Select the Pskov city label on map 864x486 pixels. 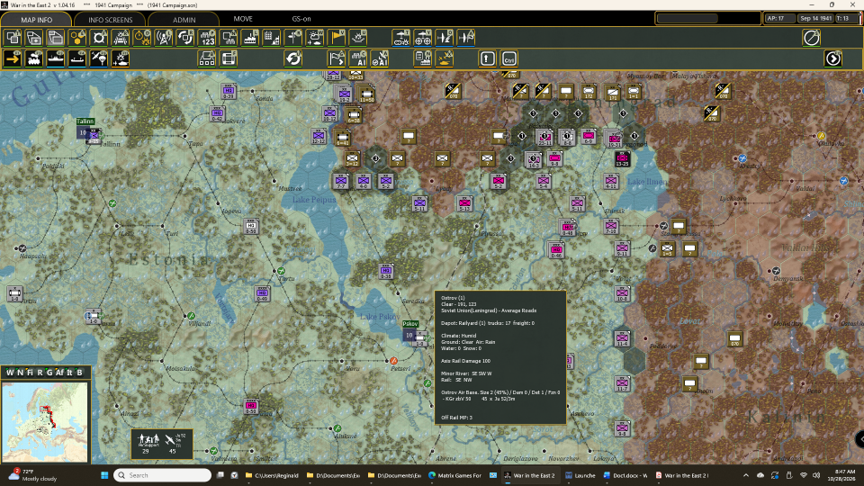410,324
